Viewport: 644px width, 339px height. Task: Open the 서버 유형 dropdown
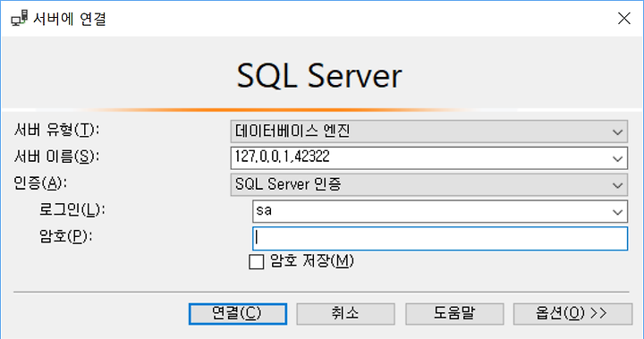428,131
